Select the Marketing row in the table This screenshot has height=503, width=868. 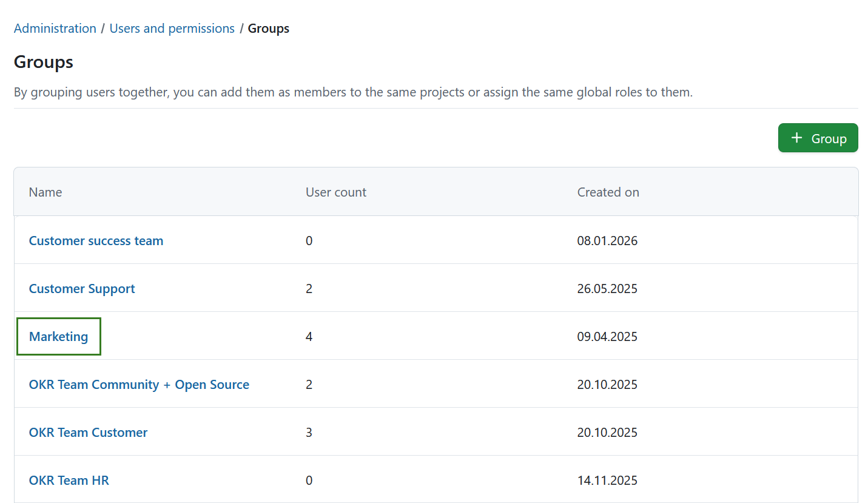[x=425, y=336]
